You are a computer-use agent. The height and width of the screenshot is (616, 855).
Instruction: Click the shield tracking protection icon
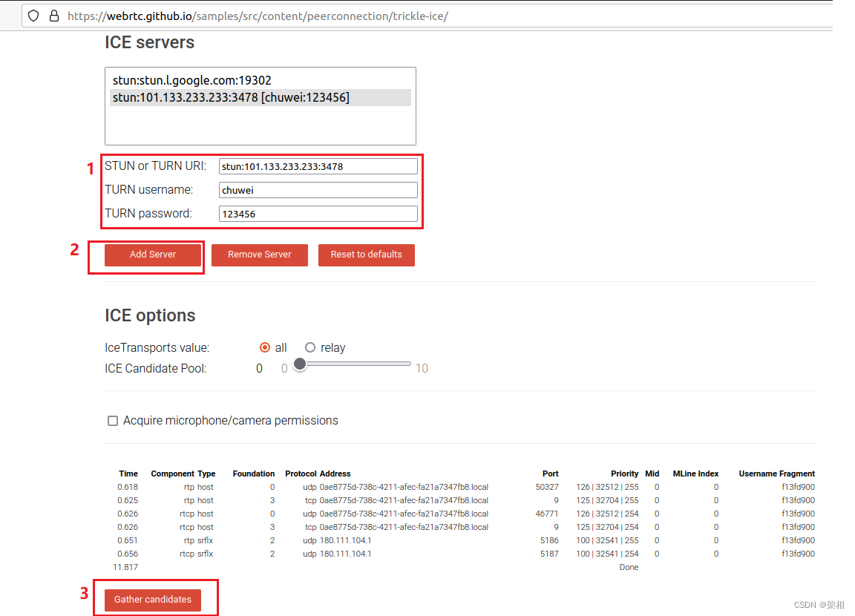34,16
